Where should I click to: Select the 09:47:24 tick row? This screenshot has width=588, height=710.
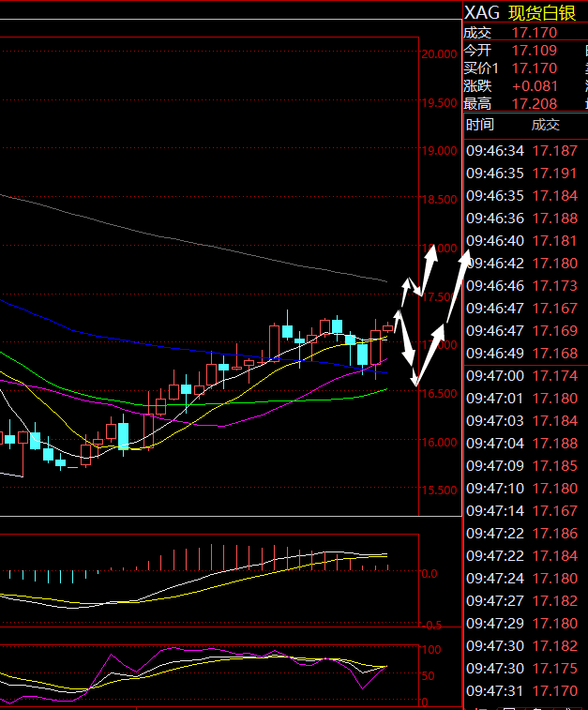pyautogui.click(x=522, y=579)
